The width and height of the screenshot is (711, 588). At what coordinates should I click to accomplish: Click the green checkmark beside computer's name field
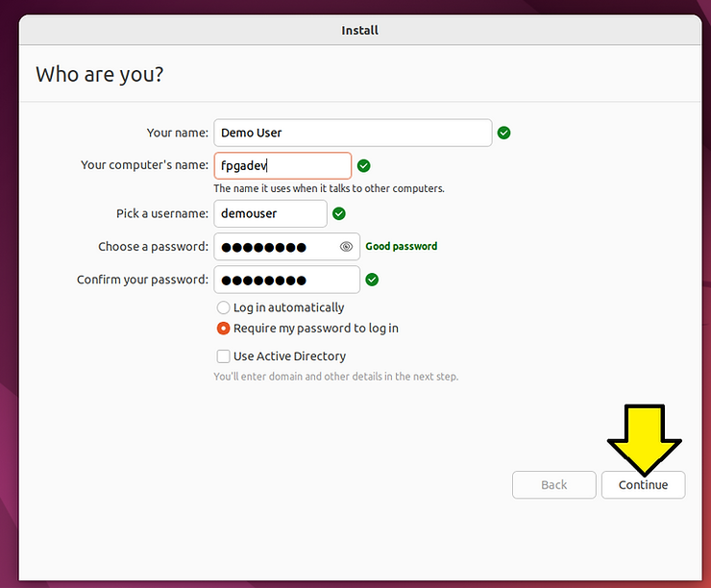click(x=364, y=166)
